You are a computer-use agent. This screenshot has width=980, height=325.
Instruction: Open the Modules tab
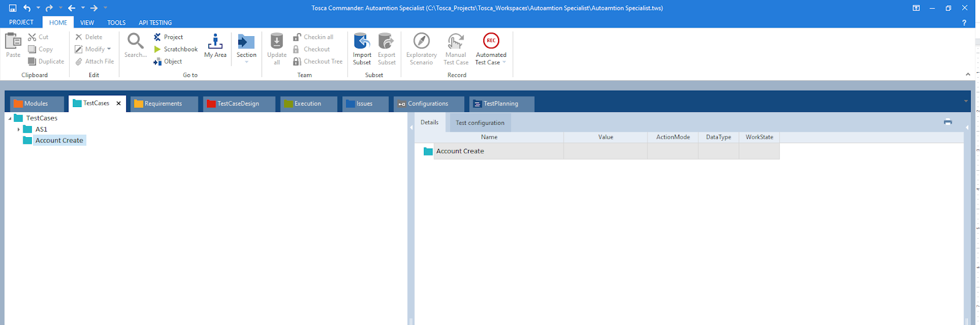[37, 103]
